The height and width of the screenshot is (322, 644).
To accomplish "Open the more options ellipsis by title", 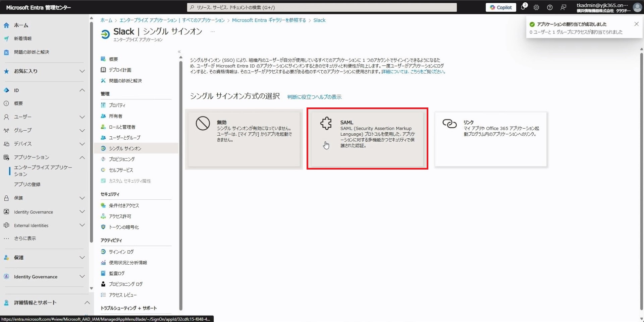I will (213, 32).
